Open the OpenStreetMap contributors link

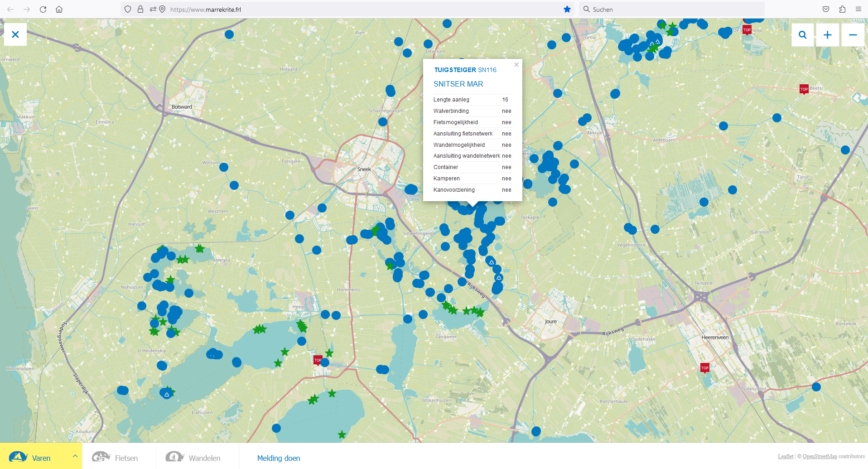[x=820, y=456]
